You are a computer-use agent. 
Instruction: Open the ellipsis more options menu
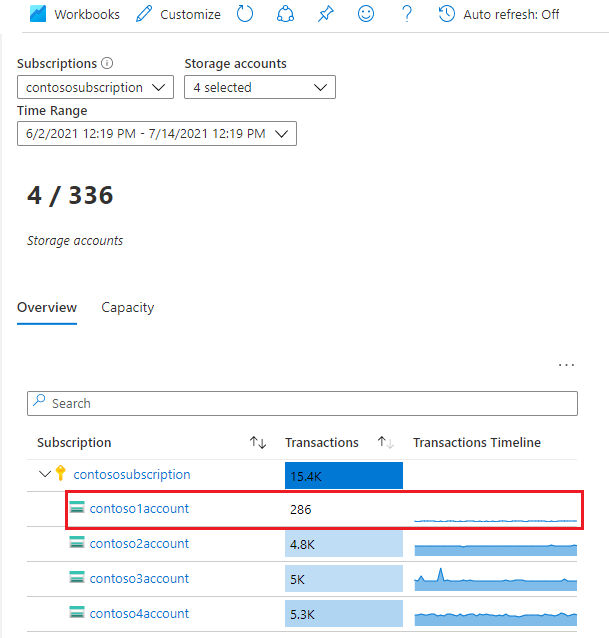pos(567,365)
